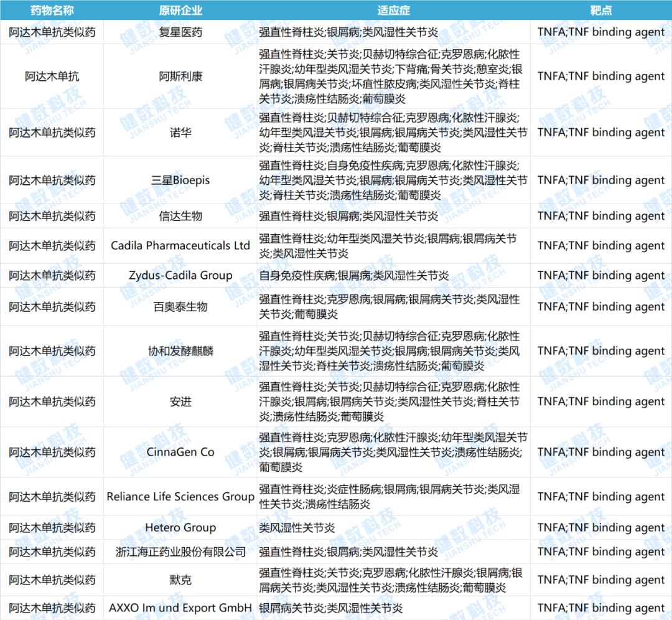672x620 pixels.
Task: Select the Zydus-Cadila Group cell
Action: point(180,275)
